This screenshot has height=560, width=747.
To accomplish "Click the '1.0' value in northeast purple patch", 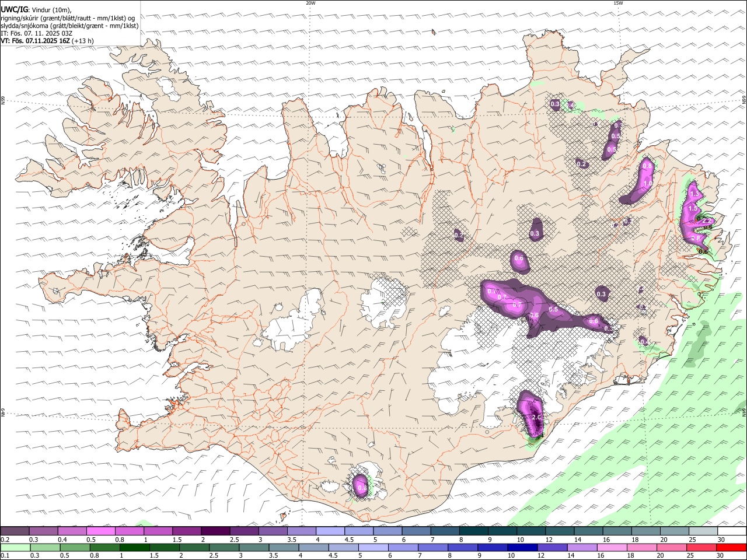I will (x=647, y=183).
